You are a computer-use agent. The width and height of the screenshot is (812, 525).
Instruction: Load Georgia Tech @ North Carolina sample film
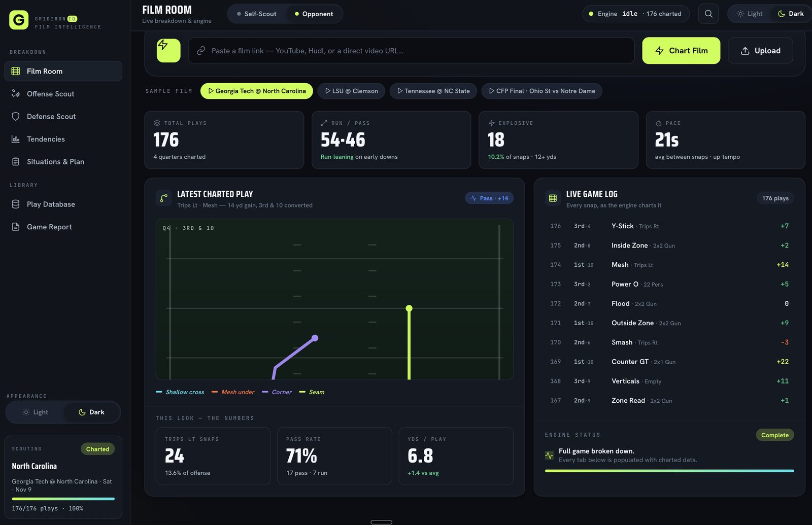257,91
